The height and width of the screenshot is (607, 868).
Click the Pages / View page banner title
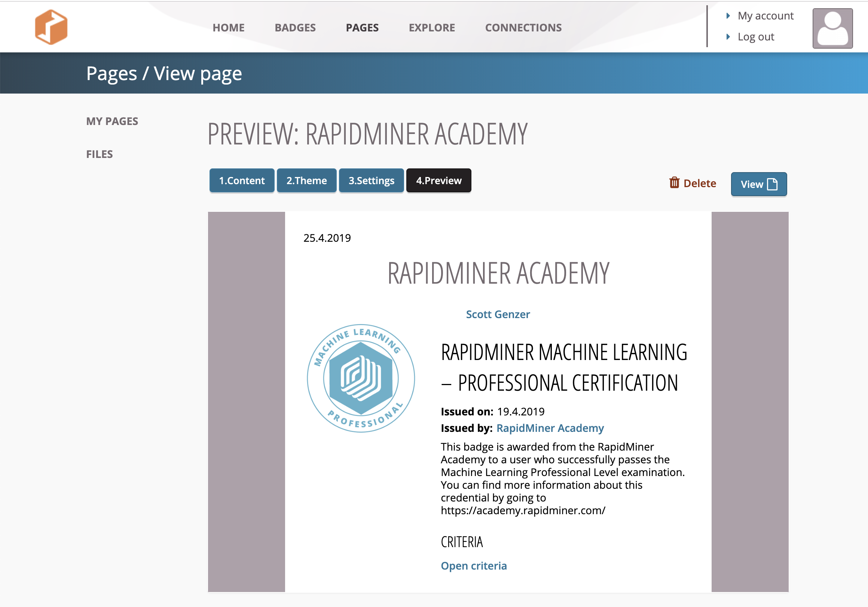click(164, 73)
